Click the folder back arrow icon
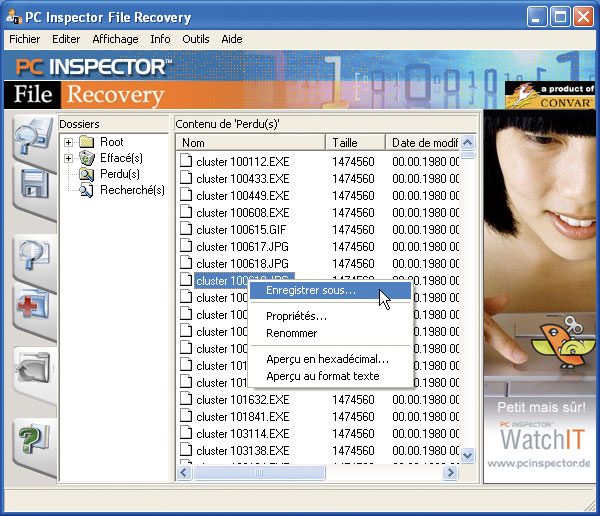Screen dimensions: 600x516 tap(33, 368)
